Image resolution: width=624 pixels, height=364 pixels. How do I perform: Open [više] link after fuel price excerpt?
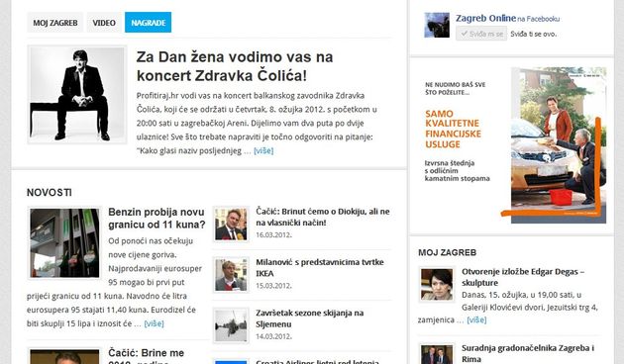(154, 323)
